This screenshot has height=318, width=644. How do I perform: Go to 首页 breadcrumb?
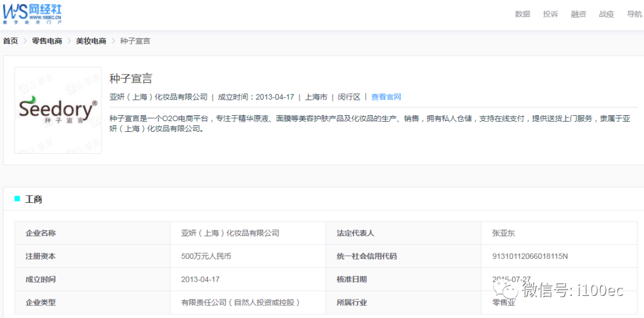pos(11,41)
